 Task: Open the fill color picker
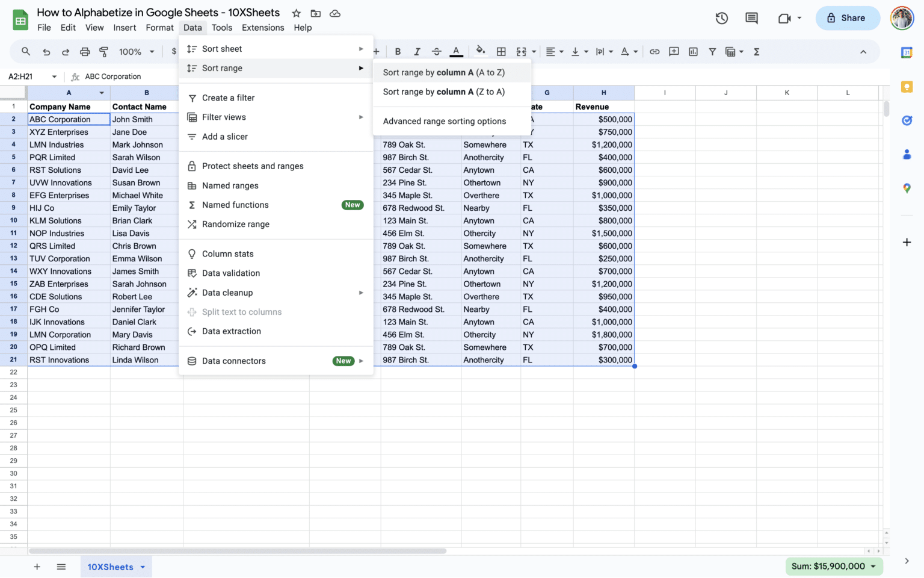[x=480, y=52]
